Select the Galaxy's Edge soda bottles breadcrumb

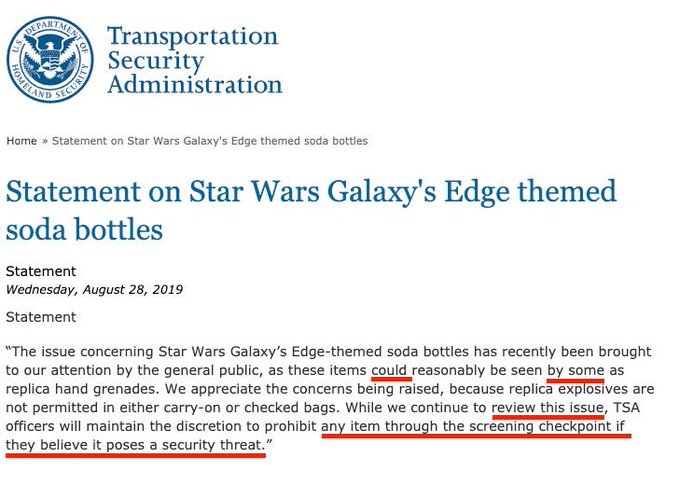tap(210, 141)
